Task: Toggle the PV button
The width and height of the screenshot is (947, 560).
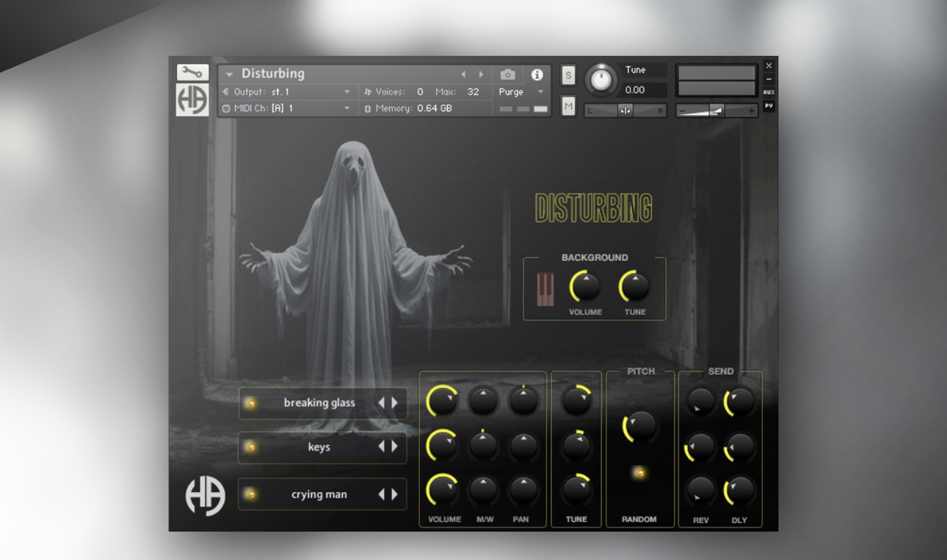Action: point(769,106)
